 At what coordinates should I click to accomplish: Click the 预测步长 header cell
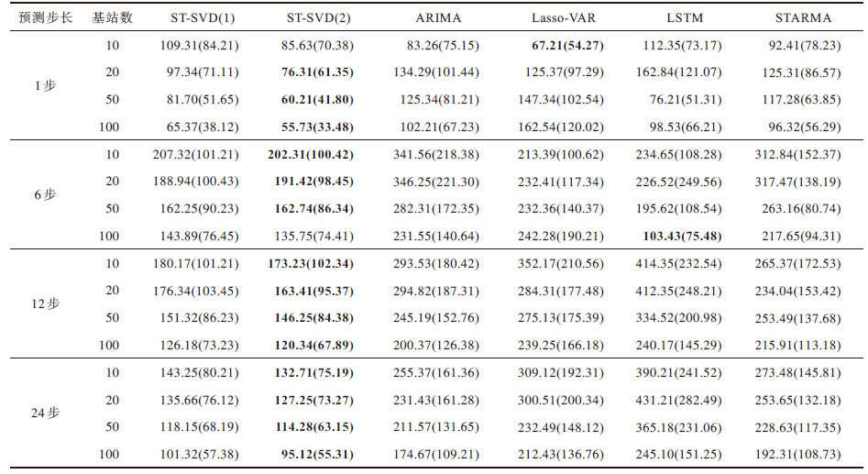39,17
